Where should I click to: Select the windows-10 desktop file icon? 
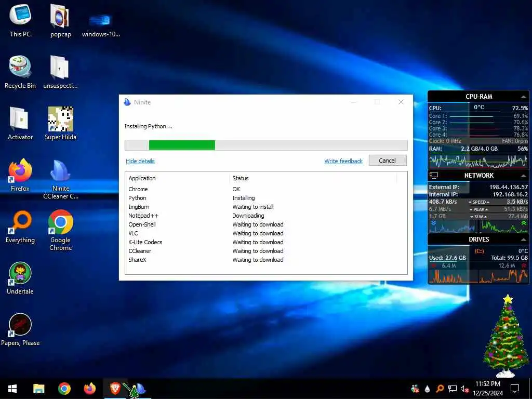click(x=101, y=24)
